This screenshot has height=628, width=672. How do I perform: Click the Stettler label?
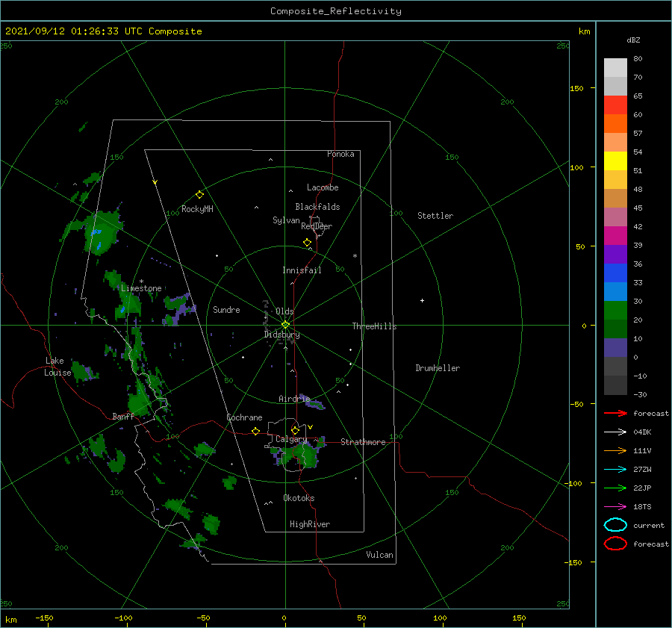click(435, 216)
